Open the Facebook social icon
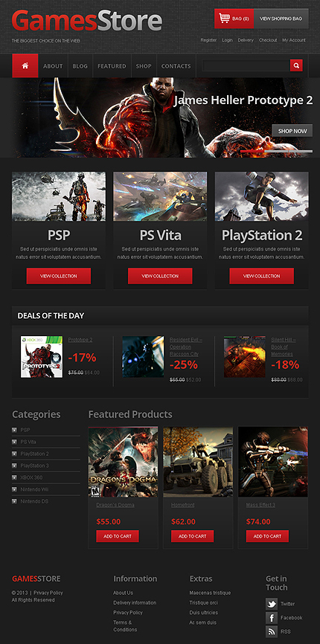The width and height of the screenshot is (320, 644). pos(272,618)
